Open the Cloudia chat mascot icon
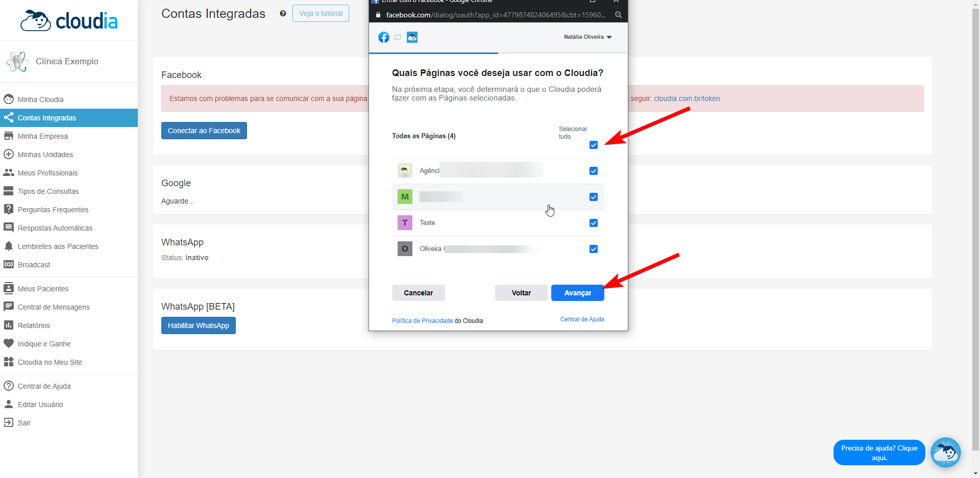Viewport: 980px width, 478px height. click(x=945, y=452)
